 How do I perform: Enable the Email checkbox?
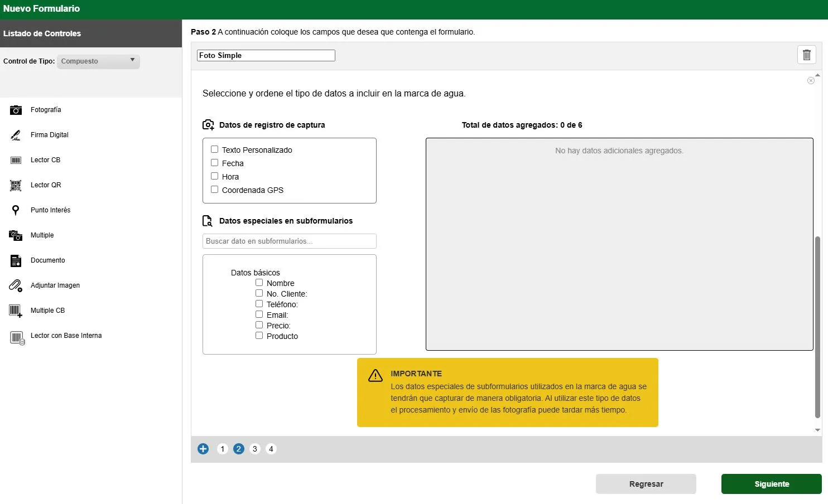click(x=259, y=314)
